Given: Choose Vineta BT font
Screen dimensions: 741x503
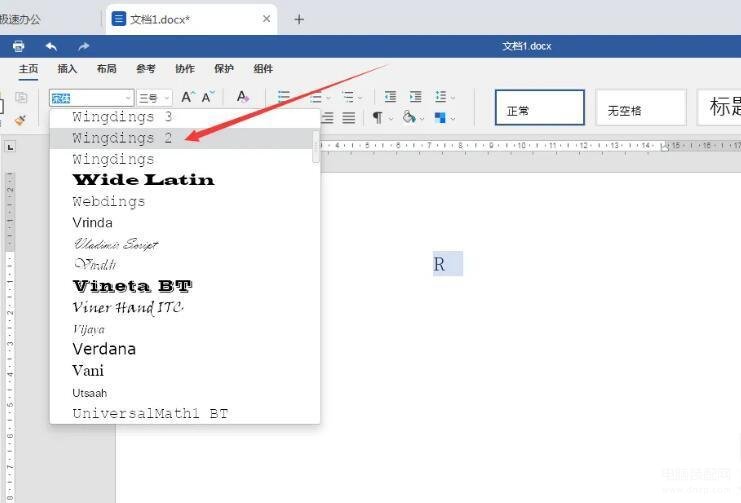Looking at the screenshot, I should (185, 286).
